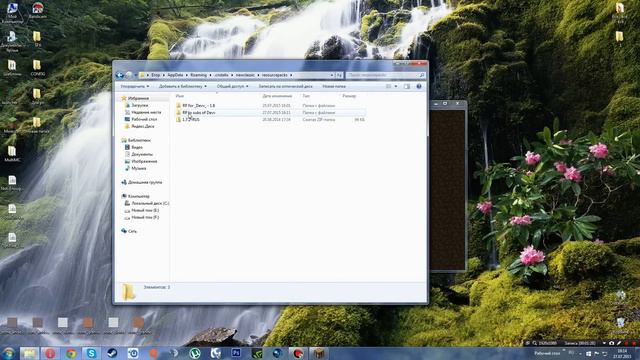Image resolution: width=640 pixels, height=360 pixels.
Task: Open the Bandicam desktop shortcut
Action: click(x=37, y=11)
